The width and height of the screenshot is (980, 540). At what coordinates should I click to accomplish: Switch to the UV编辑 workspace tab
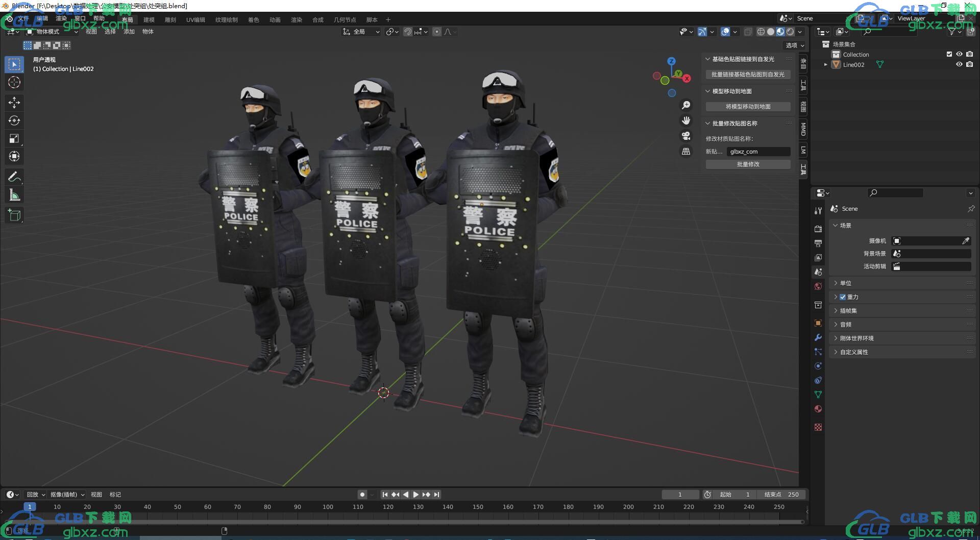195,20
